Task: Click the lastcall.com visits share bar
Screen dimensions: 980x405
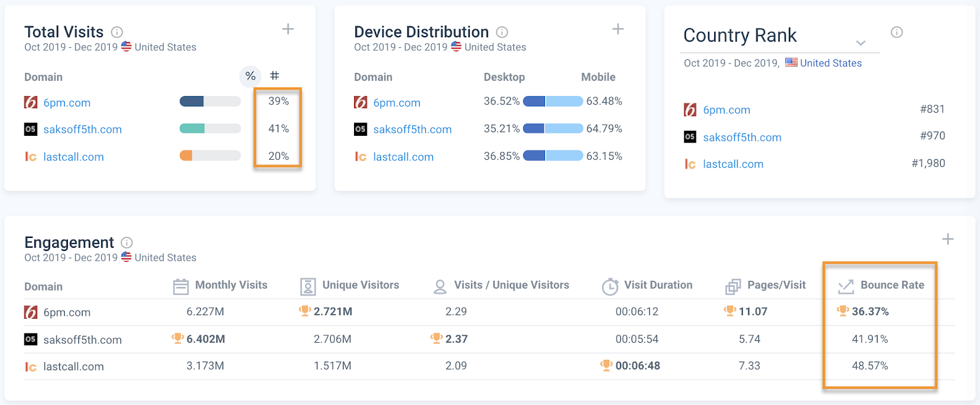Action: point(210,156)
